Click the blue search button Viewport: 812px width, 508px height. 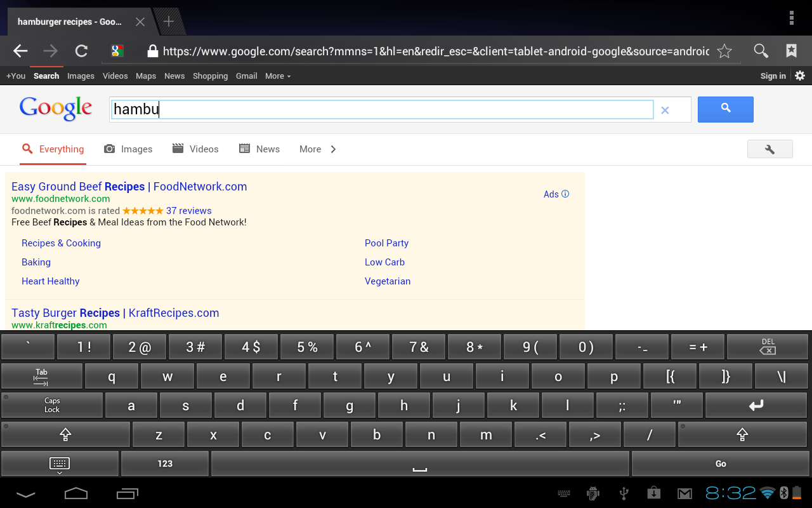(726, 109)
